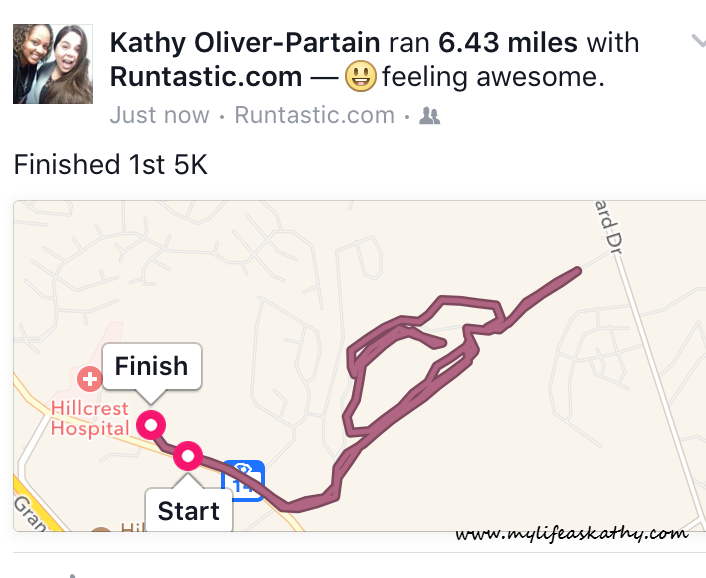The height and width of the screenshot is (578, 706).
Task: Click the Hillcrest Hospital map label
Action: tap(89, 419)
